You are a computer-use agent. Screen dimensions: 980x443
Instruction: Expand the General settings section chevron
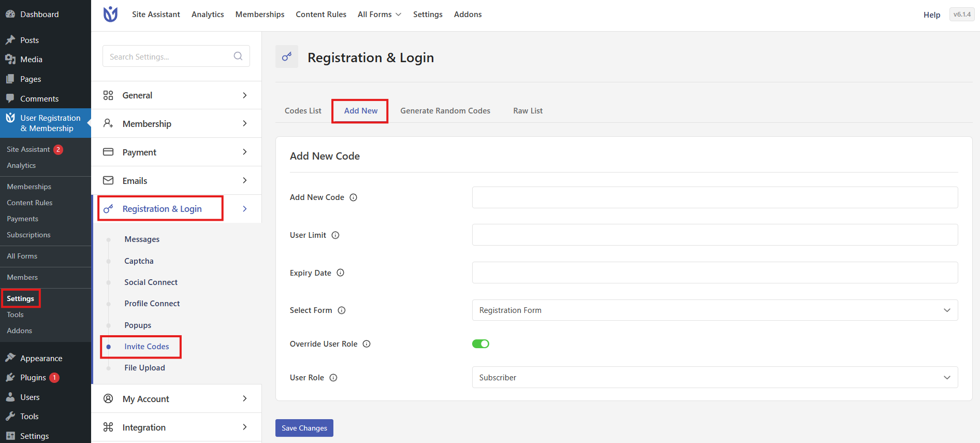pos(245,95)
